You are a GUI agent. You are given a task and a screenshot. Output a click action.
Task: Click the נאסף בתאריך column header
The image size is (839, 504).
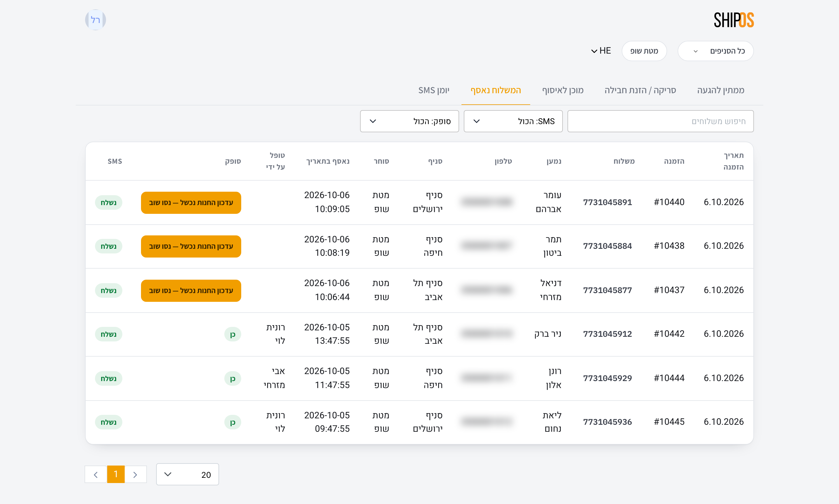click(x=328, y=161)
